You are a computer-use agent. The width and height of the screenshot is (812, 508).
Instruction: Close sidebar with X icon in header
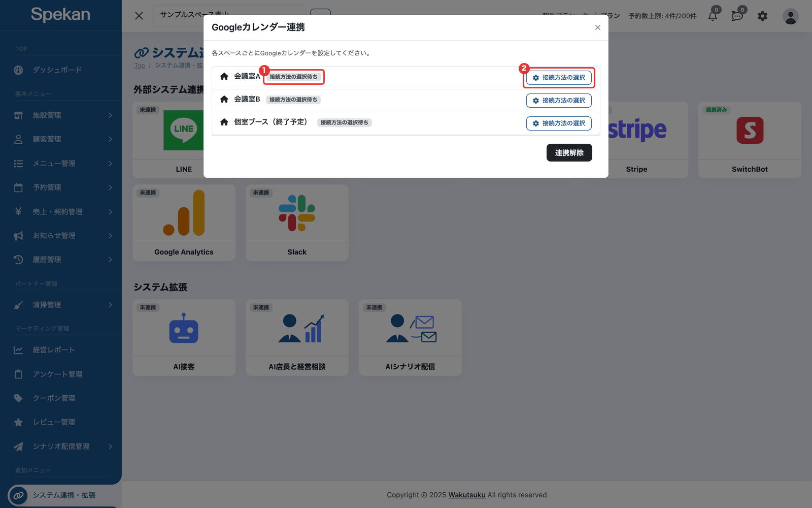tap(139, 16)
